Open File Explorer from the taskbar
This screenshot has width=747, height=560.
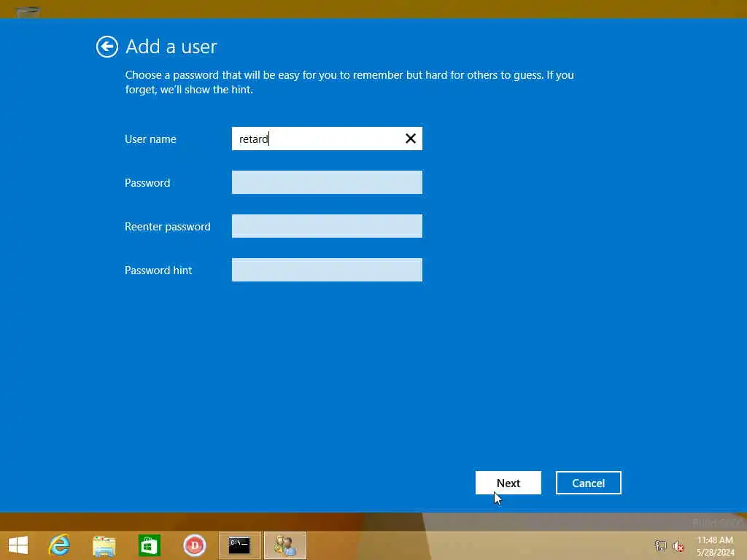point(104,545)
